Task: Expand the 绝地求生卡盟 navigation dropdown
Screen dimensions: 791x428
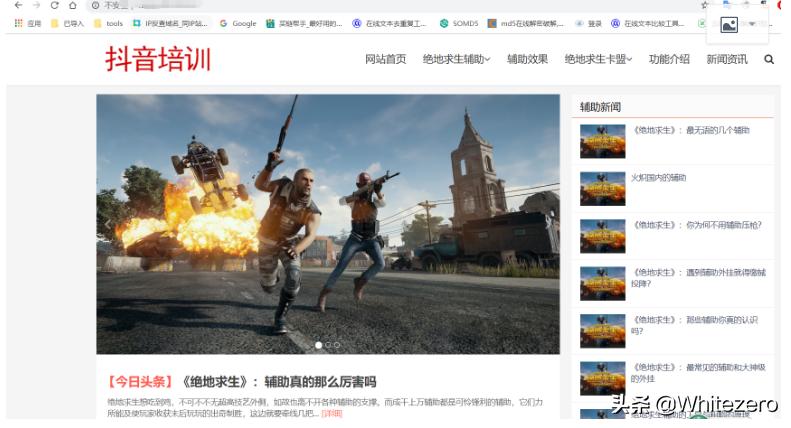Action: tap(598, 59)
